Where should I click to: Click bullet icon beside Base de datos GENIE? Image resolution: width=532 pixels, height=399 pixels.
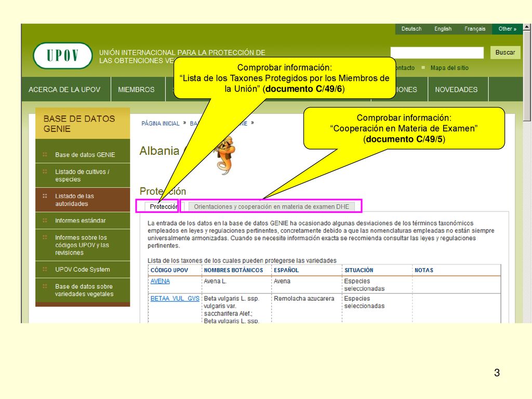[x=45, y=154]
